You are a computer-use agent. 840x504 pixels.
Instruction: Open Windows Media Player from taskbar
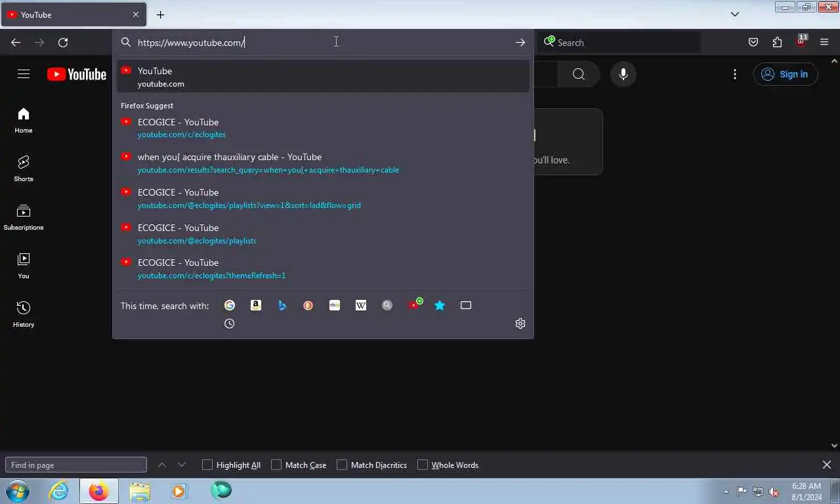[178, 491]
